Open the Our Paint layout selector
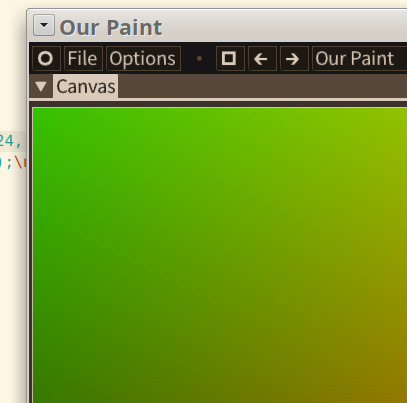This screenshot has width=407, height=403. (x=359, y=59)
